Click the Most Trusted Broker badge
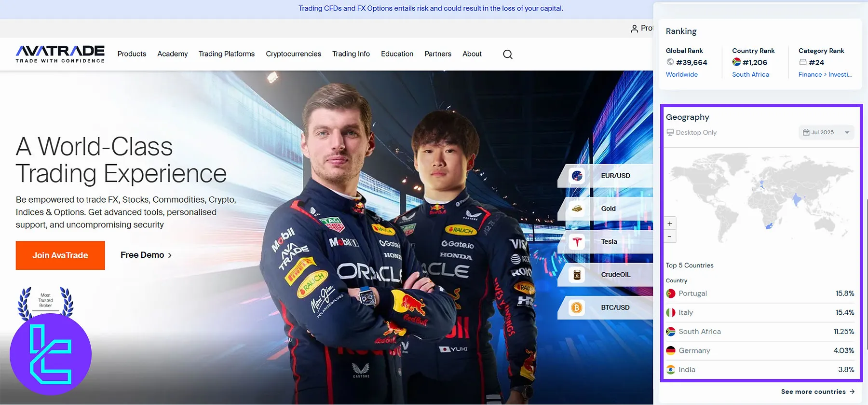The width and height of the screenshot is (868, 405). (x=46, y=301)
